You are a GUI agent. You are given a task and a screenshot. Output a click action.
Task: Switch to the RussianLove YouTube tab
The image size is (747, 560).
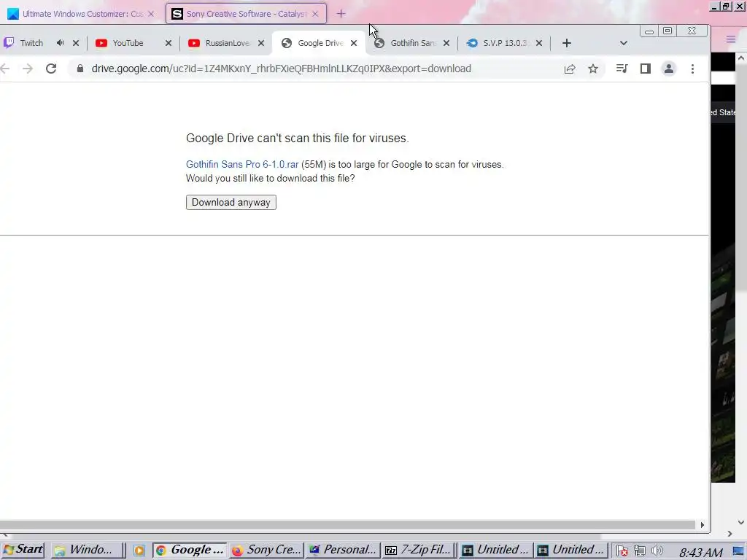pos(228,43)
